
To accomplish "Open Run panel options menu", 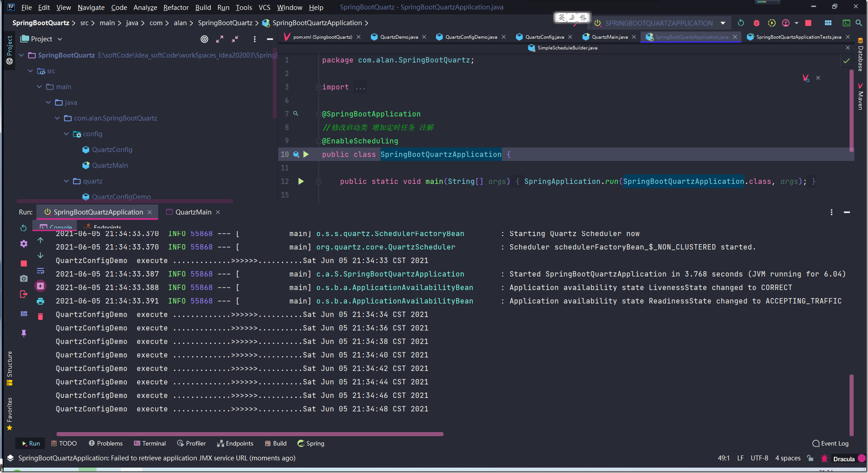I will 832,212.
